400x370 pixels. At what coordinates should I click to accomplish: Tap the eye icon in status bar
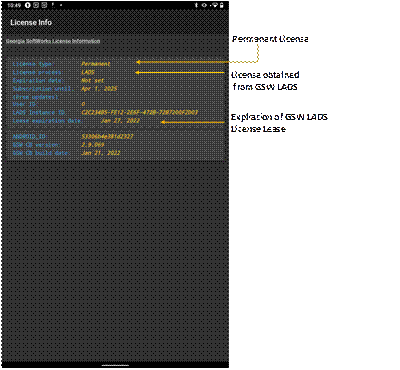(x=204, y=5)
